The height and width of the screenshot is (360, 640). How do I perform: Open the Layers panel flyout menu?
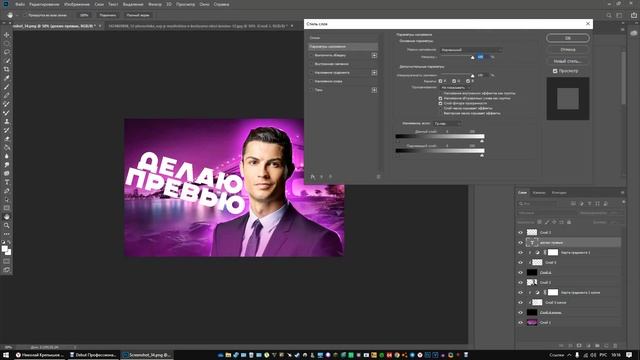pos(622,193)
